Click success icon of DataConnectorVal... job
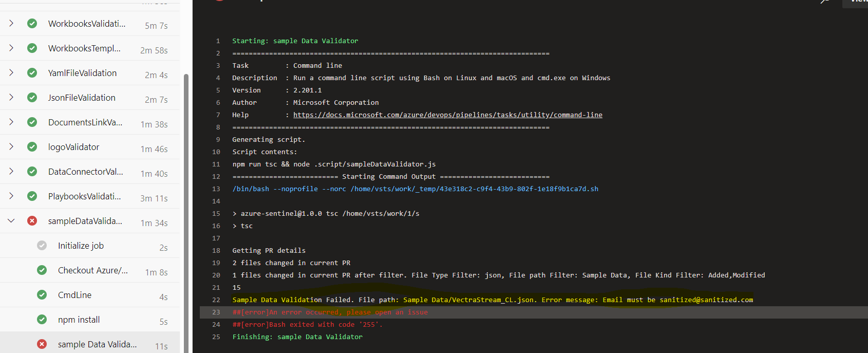This screenshot has width=868, height=353. coord(32,171)
